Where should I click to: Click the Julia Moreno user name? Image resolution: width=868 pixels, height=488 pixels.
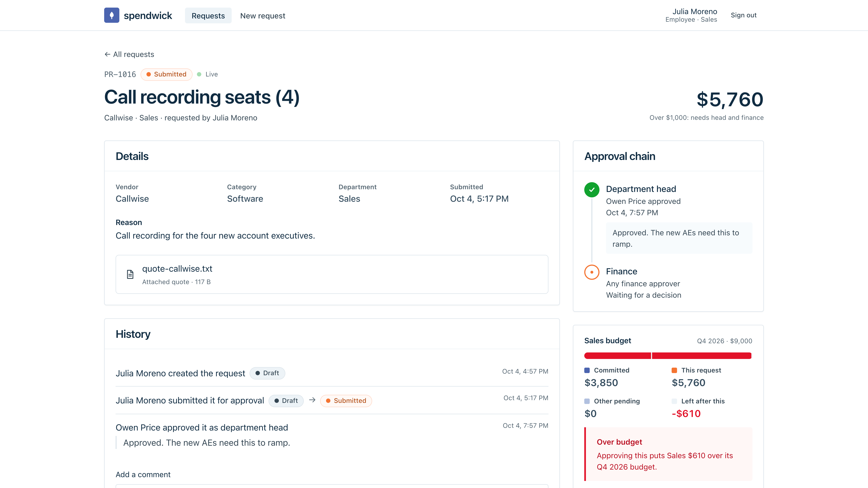[694, 11]
